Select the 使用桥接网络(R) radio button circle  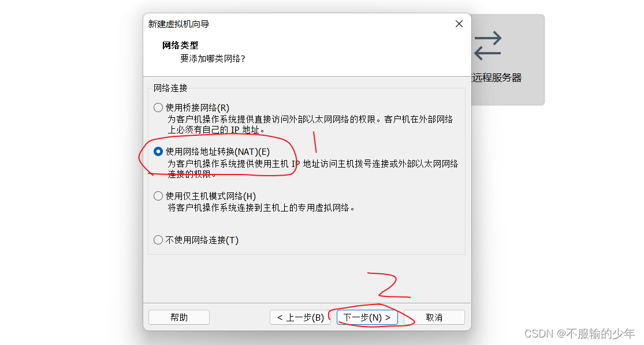158,107
